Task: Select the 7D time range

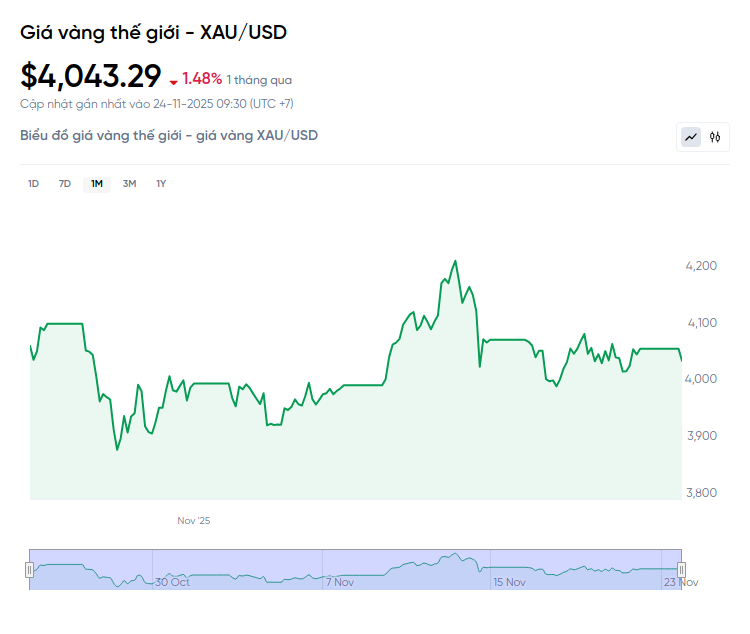Action: 65,184
